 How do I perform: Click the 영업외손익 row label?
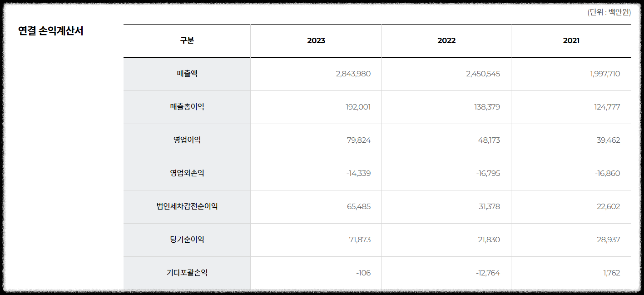pos(187,173)
